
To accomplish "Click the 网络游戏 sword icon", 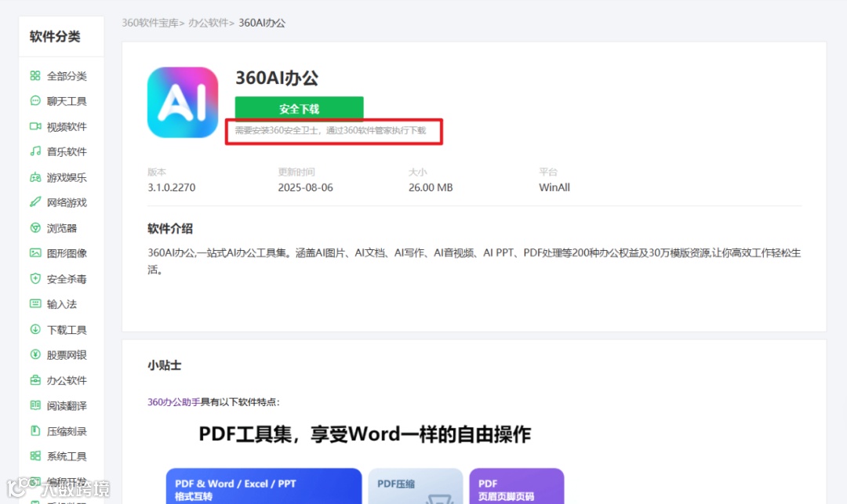I will [x=35, y=202].
